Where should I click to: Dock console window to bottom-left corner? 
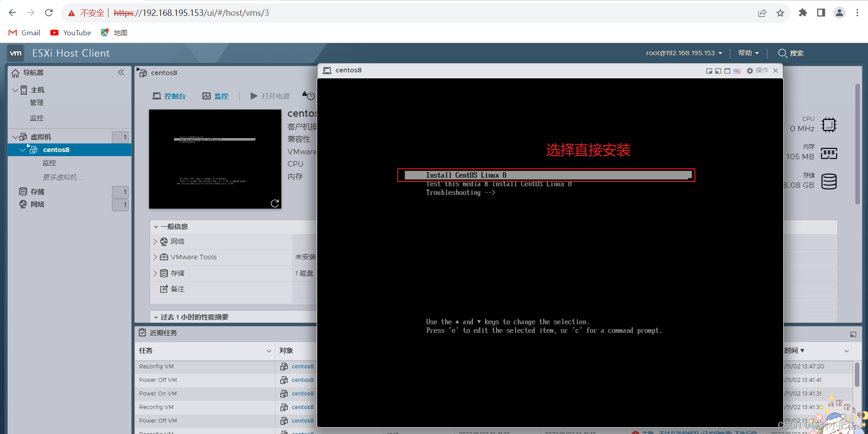tap(718, 71)
